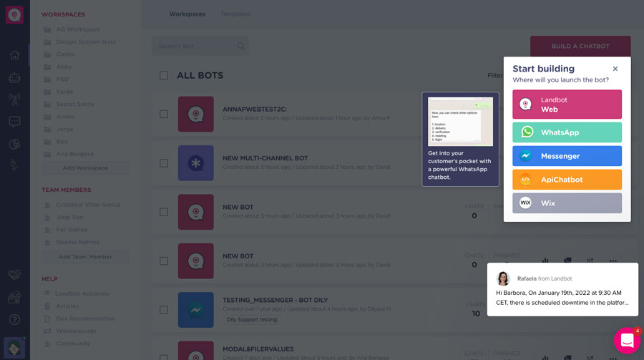Click the WhatsApp logo icon
The height and width of the screenshot is (360, 644).
coord(527,132)
